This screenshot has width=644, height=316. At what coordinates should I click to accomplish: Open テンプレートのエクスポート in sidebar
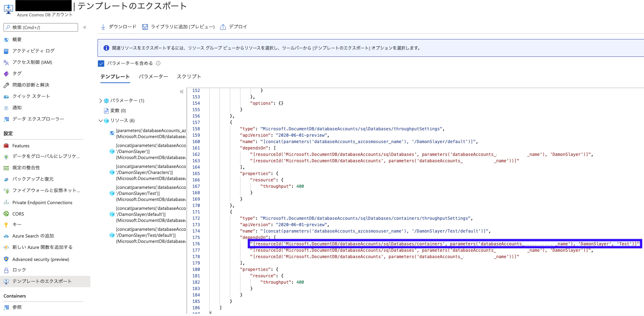(45, 282)
